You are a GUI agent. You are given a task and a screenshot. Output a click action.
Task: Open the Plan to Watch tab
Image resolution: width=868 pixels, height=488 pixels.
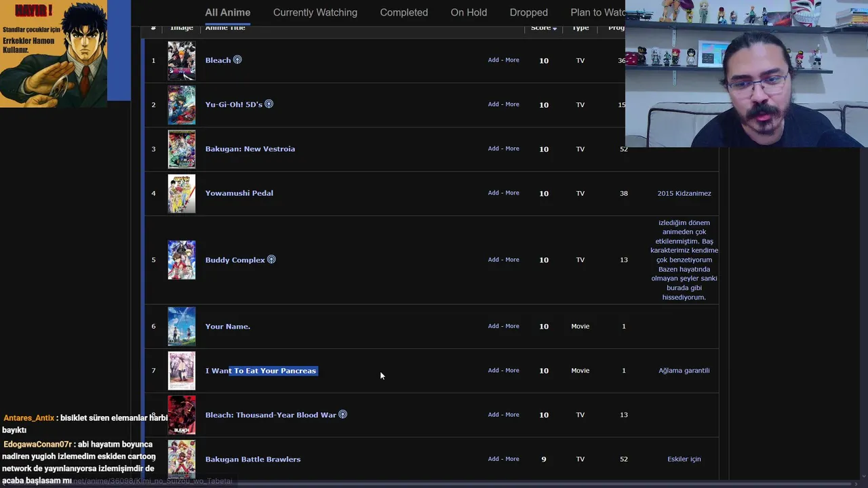[x=597, y=12]
